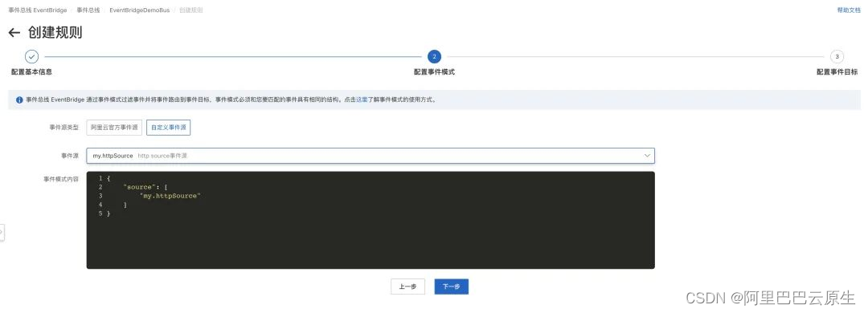Click the step 2 circle indicator
The image size is (868, 313).
[x=434, y=56]
